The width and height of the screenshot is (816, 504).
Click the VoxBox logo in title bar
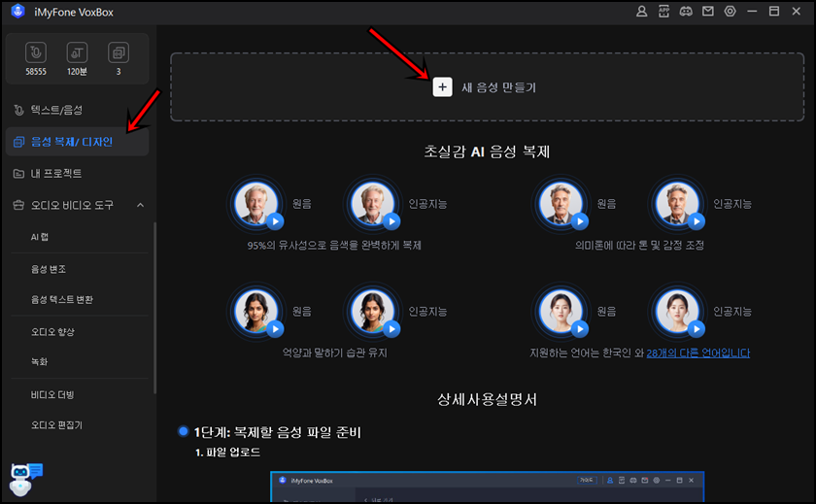[x=17, y=12]
